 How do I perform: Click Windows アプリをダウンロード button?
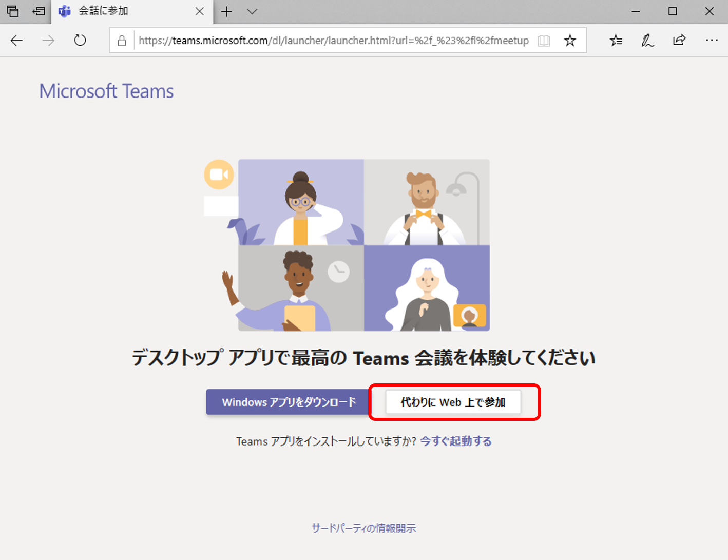(289, 402)
